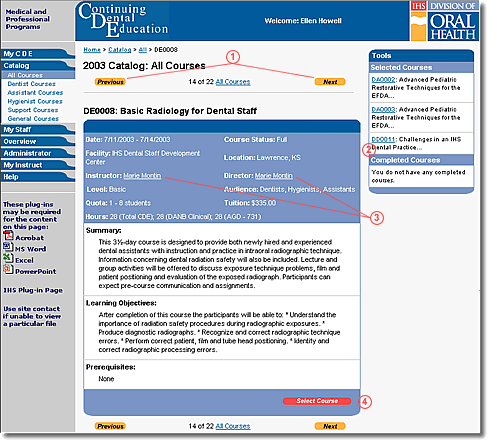Click the IHS Division of Oral Health logo
This screenshot has height=441, width=488.
445,21
